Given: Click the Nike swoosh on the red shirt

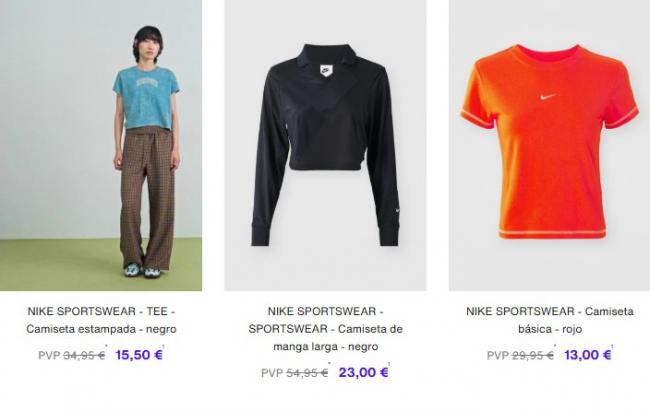Looking at the screenshot, I should pyautogui.click(x=548, y=97).
